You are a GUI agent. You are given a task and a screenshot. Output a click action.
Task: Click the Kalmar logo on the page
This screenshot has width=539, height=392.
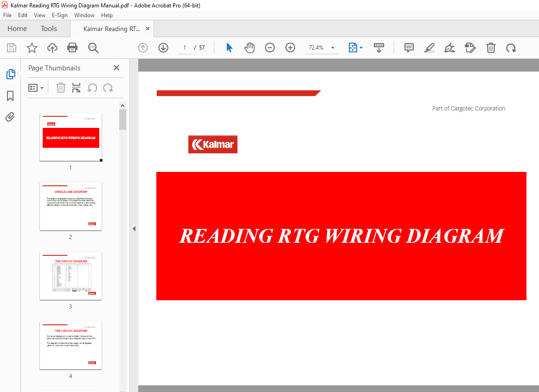pos(213,144)
